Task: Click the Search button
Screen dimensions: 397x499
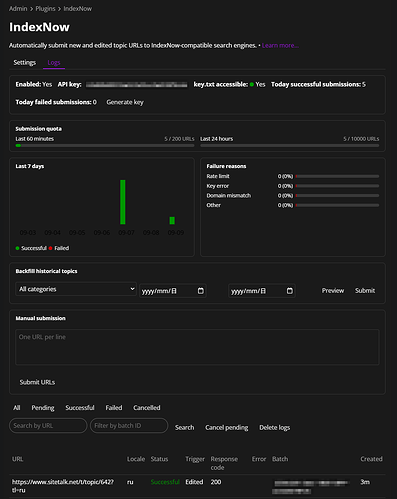Action: point(184,428)
